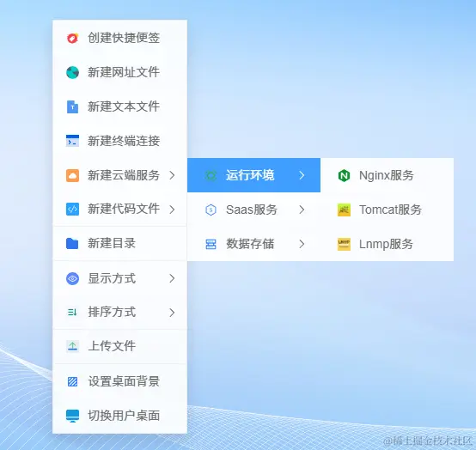
Task: Click the blue document icon for 新建文本文件
Action: point(72,106)
